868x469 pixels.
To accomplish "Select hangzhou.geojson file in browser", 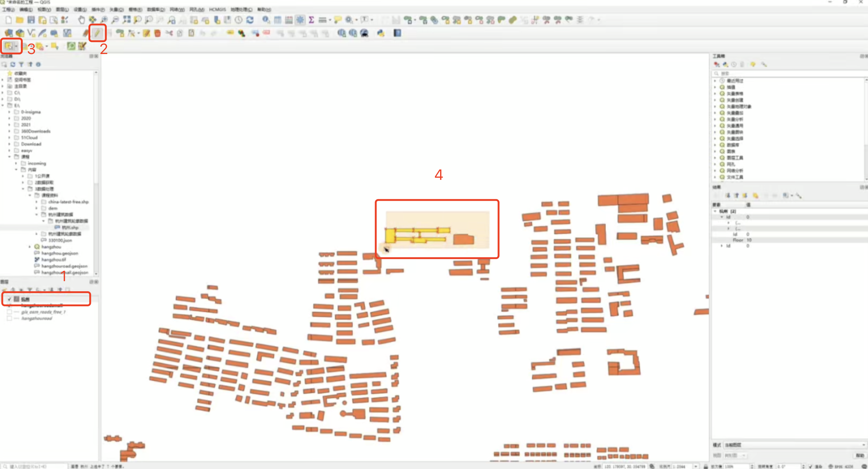I will 60,253.
